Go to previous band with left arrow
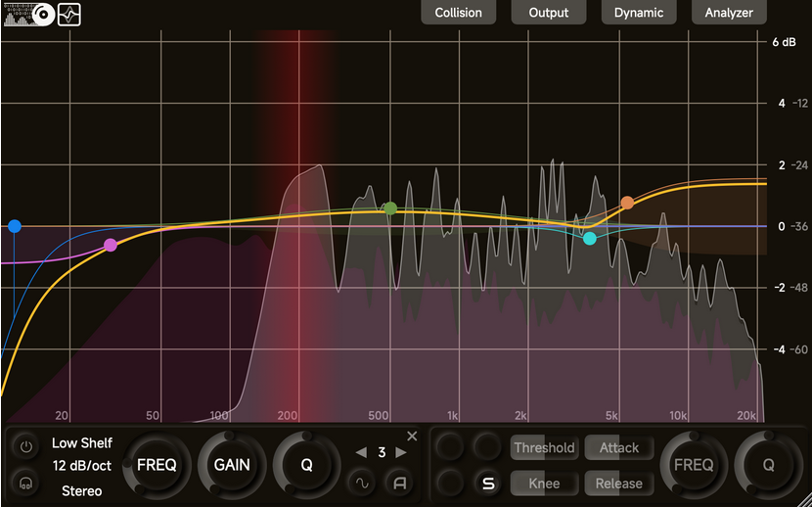 click(x=361, y=452)
